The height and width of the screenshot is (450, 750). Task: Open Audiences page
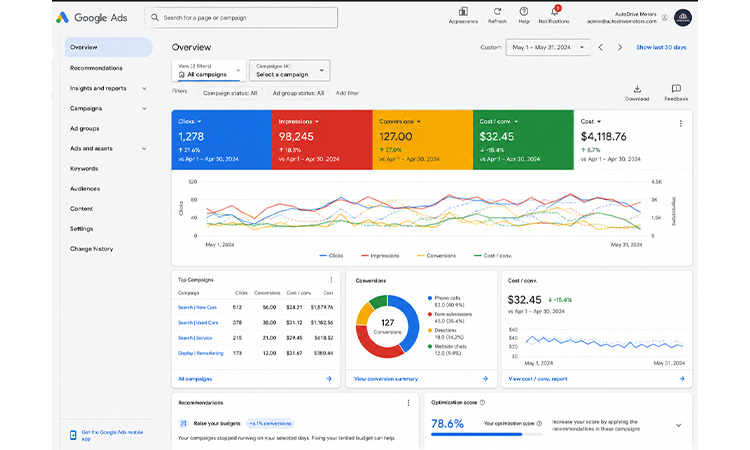point(85,189)
